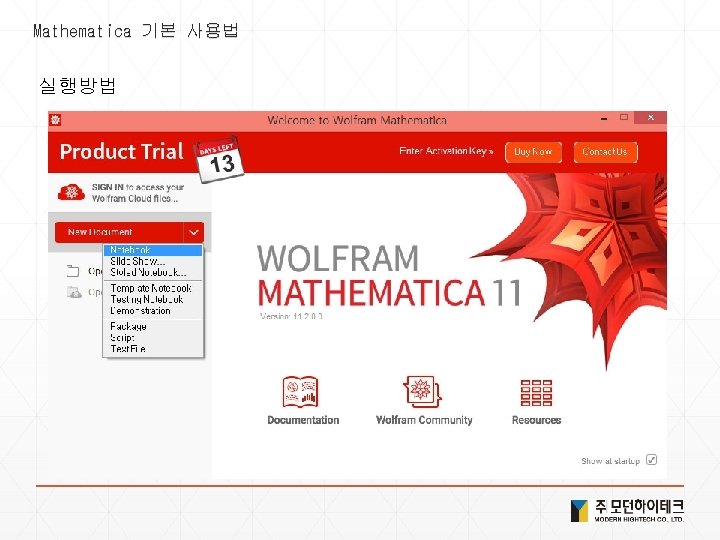Click the Days Left calendar icon
This screenshot has width=720, height=540.
[219, 159]
